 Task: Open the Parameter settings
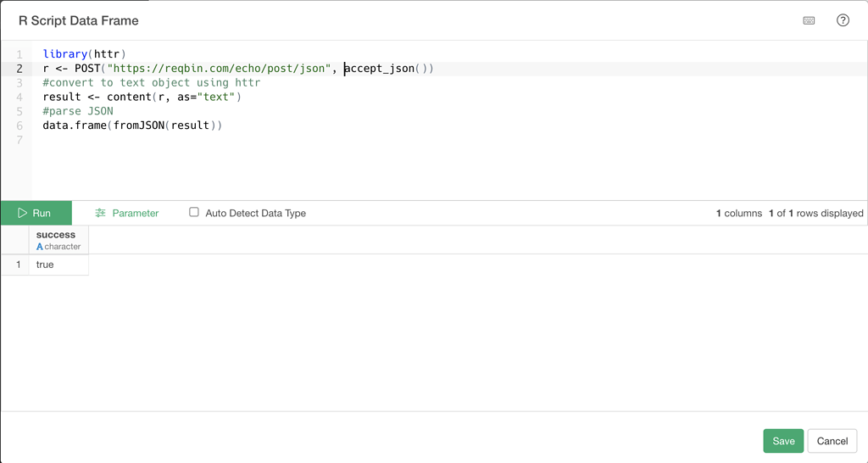pyautogui.click(x=127, y=213)
